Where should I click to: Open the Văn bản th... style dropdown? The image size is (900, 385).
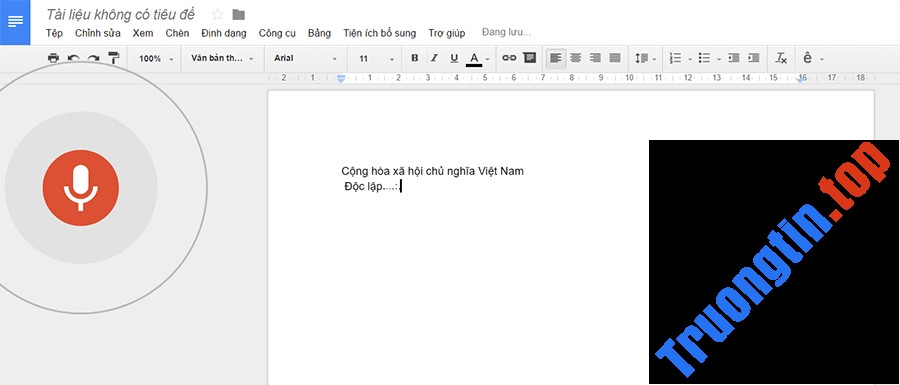point(223,59)
